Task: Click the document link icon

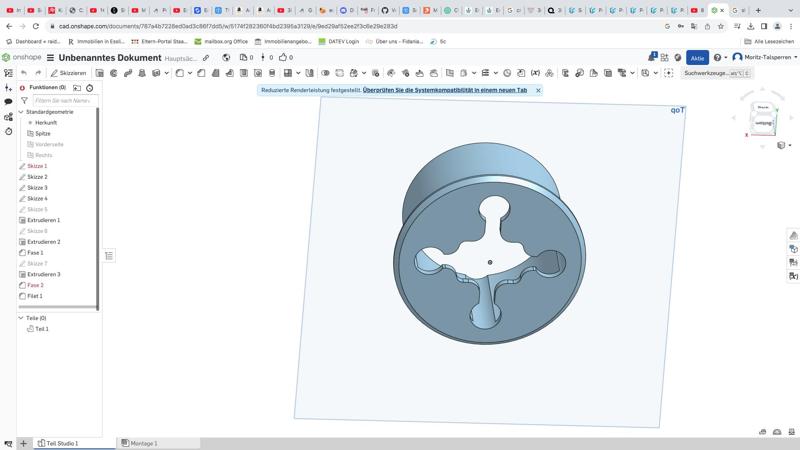Action: coord(206,58)
